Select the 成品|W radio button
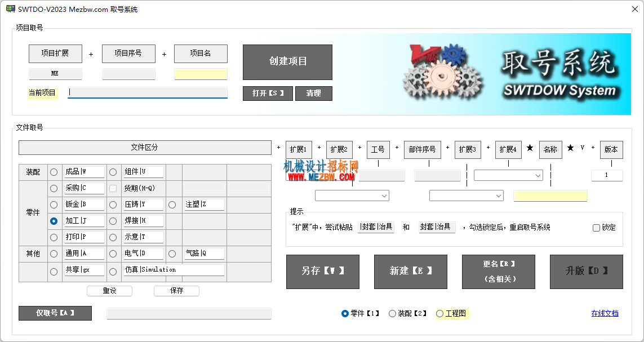 (x=54, y=172)
